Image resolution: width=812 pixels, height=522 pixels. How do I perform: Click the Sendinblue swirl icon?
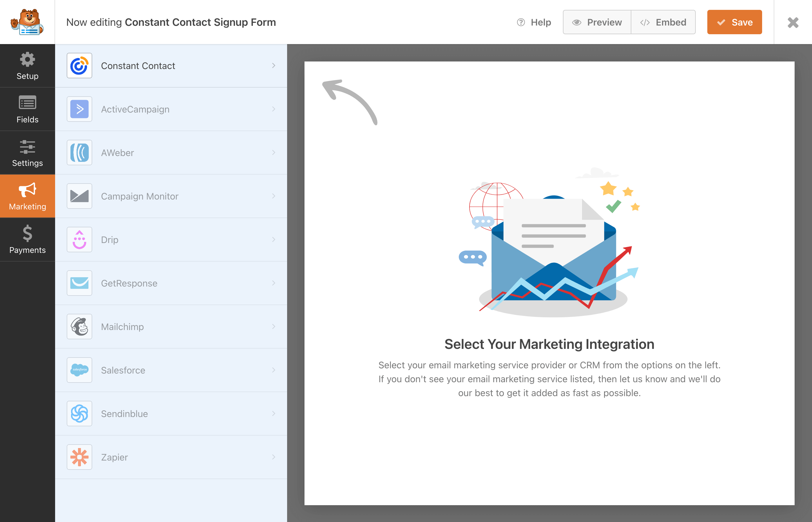click(79, 414)
